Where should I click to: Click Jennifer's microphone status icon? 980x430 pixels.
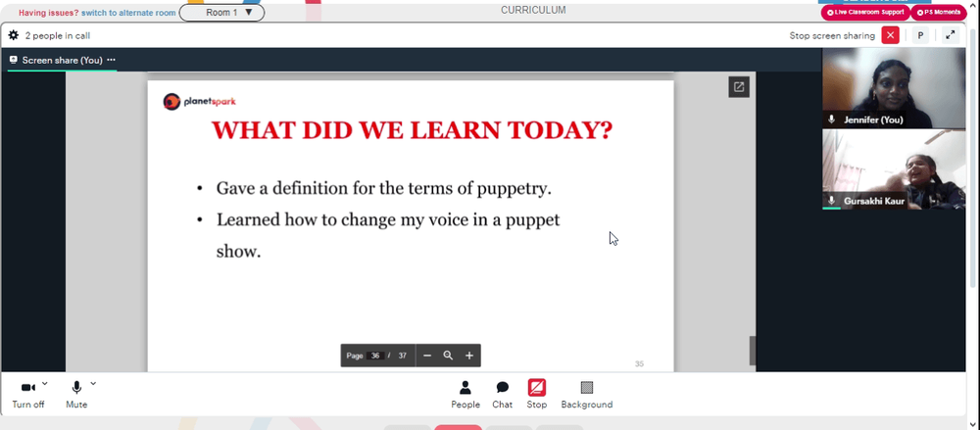click(832, 119)
